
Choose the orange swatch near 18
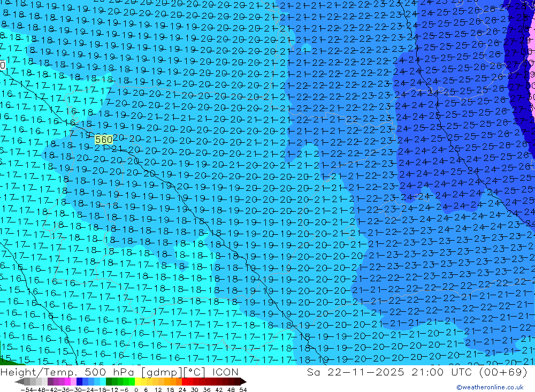coord(173,382)
